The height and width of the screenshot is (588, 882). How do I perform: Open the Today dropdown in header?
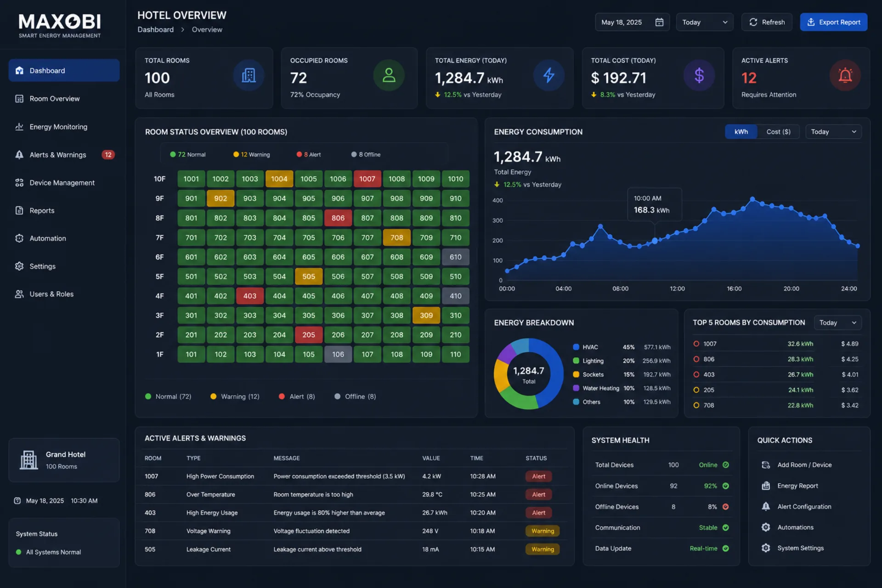click(705, 22)
